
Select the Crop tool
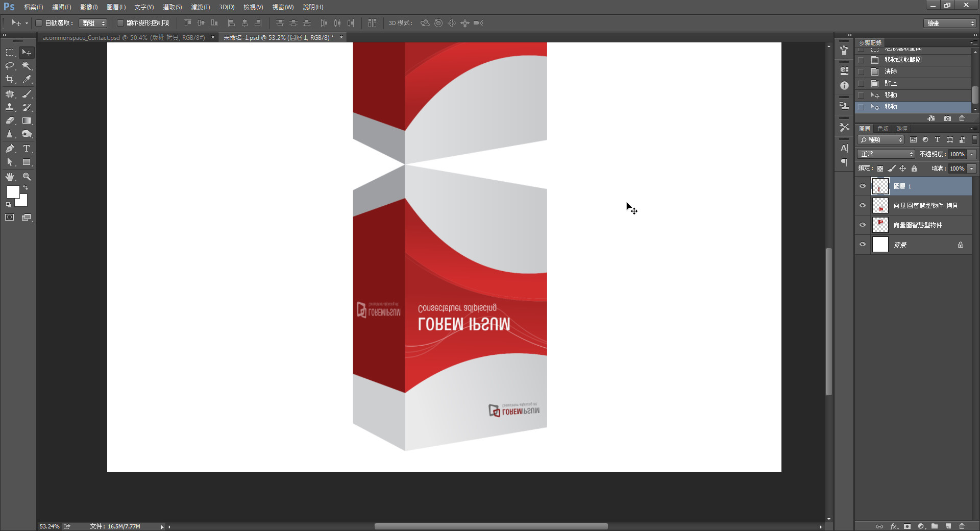(x=10, y=79)
